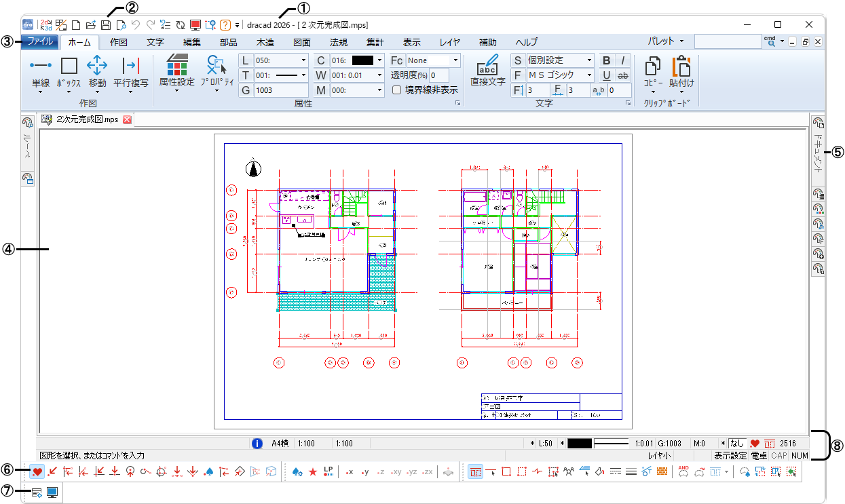Click the Save icon in quick access toolbar
The height and width of the screenshot is (504, 845).
pyautogui.click(x=105, y=24)
